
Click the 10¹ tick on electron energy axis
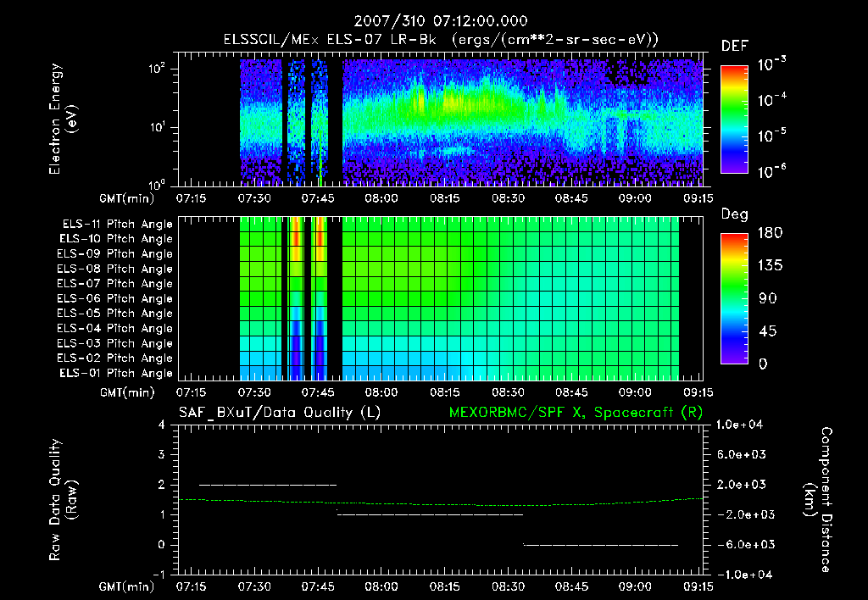click(157, 127)
